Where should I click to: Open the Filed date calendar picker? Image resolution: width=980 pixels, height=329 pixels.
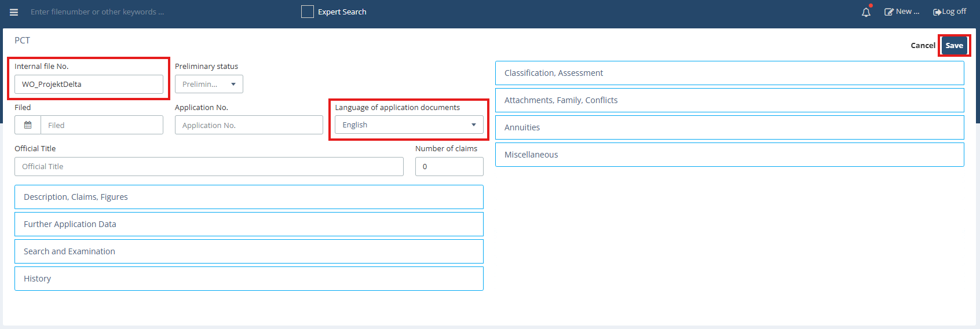tap(28, 125)
